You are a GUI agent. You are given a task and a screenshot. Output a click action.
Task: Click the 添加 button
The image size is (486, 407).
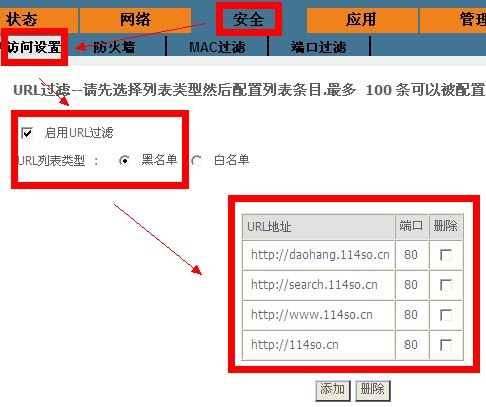click(x=333, y=390)
